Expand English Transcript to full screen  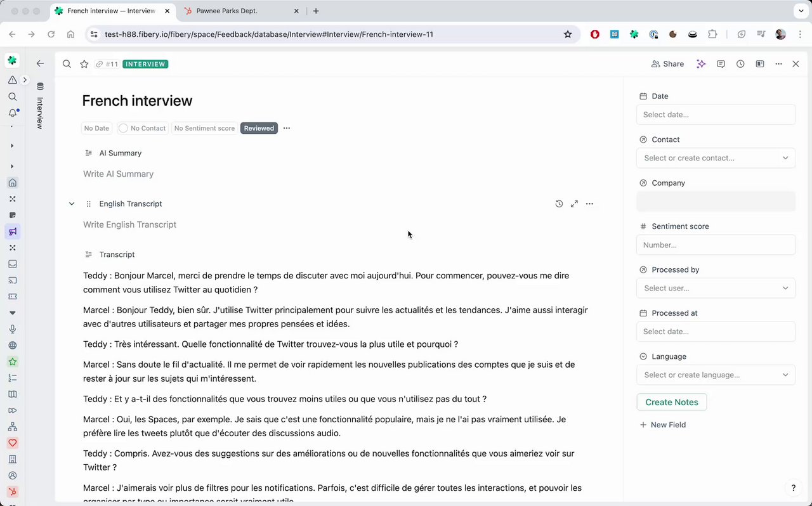574,204
